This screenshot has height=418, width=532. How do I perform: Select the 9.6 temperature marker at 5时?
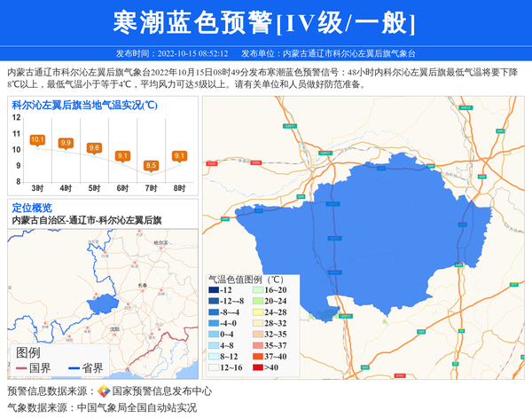94,147
